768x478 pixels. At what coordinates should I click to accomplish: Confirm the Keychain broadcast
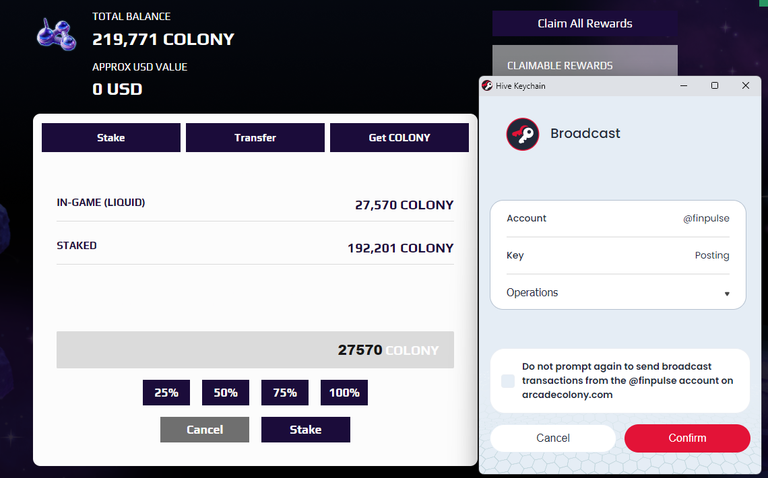coord(687,438)
